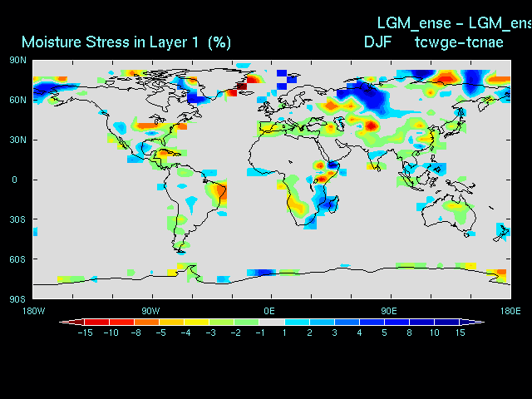
Task: Click the 'LGM_ense - LGM_ens' header text
Action: pyautogui.click(x=454, y=22)
